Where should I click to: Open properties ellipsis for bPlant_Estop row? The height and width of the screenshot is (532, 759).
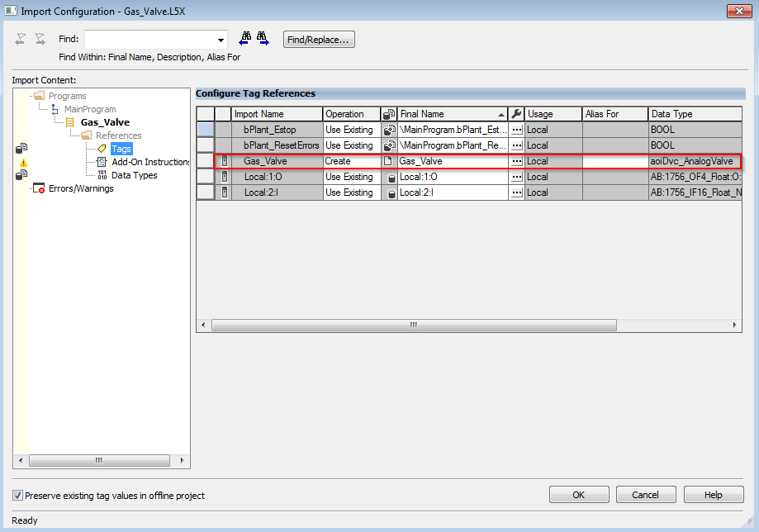pyautogui.click(x=516, y=130)
